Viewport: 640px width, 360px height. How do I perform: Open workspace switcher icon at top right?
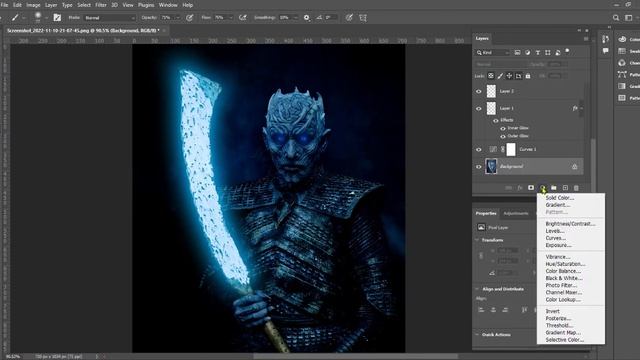629,18
